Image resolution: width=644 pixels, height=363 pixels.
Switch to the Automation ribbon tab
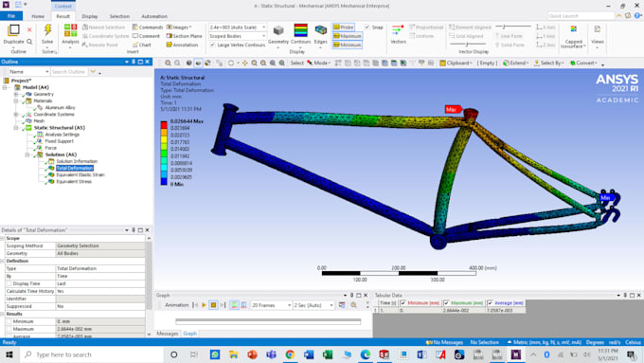pos(154,16)
